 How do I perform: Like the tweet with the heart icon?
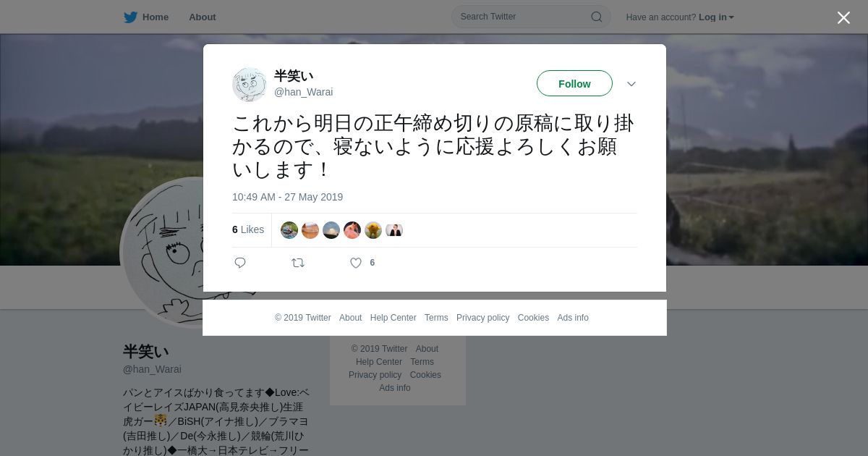pos(356,263)
